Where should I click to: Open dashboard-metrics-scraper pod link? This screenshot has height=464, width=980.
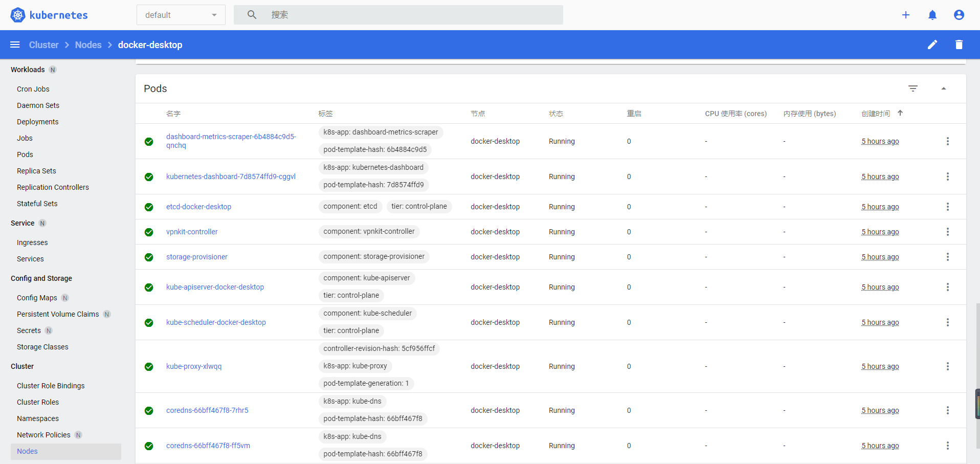point(231,141)
